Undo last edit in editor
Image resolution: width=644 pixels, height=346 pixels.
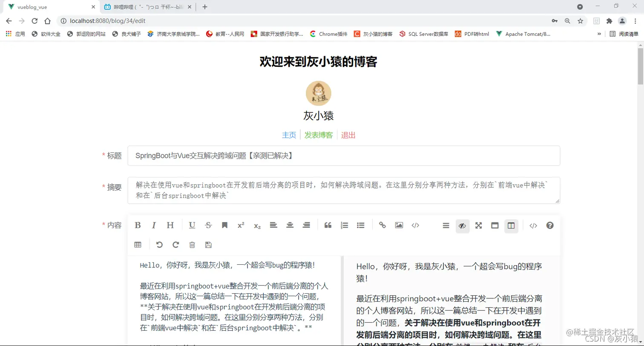(159, 245)
